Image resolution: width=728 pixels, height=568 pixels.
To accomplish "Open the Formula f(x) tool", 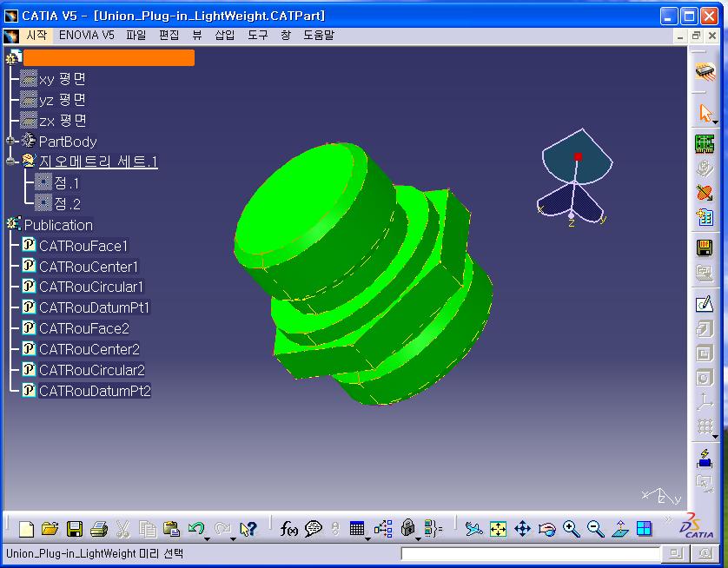I will (289, 528).
